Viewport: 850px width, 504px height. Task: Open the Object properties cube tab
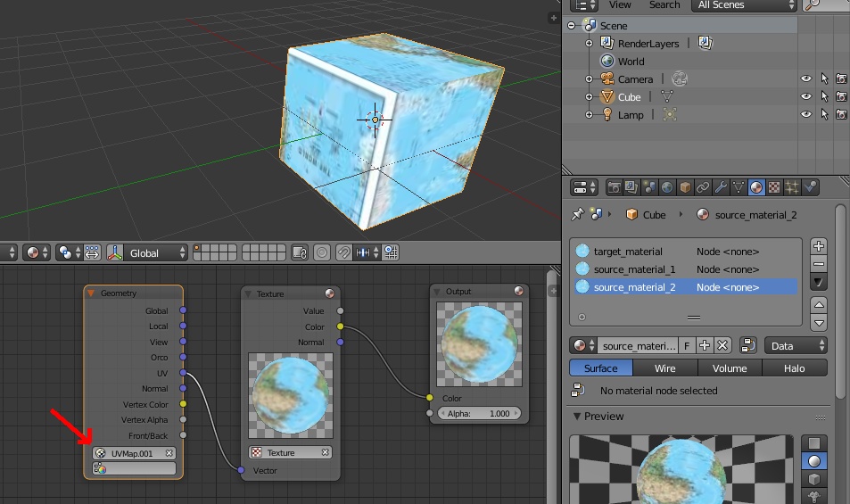685,187
